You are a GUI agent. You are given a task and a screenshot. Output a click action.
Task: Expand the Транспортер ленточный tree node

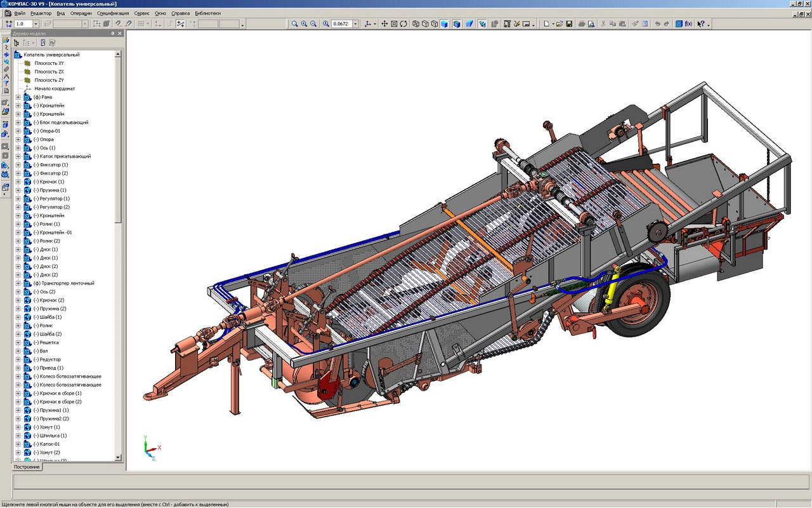[x=18, y=283]
